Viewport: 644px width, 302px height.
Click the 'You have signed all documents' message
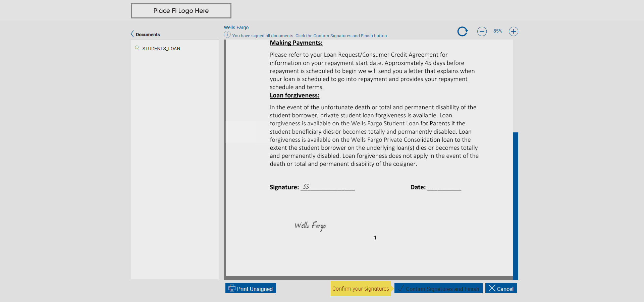point(310,36)
